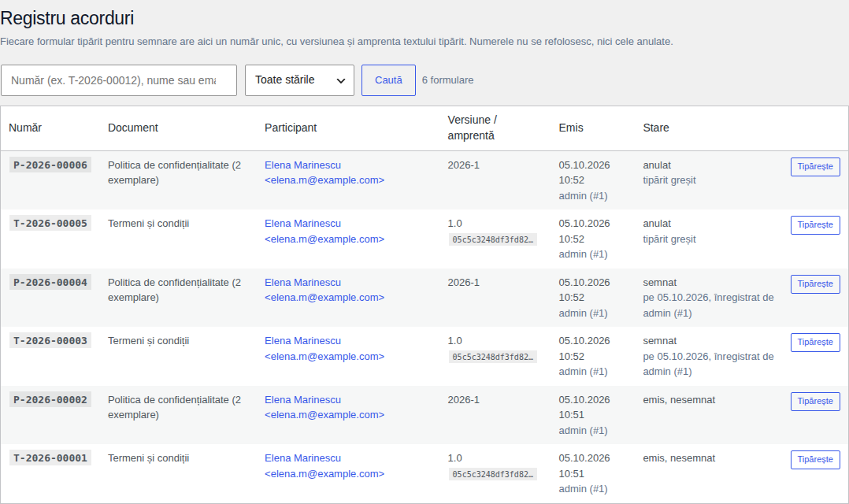Screen dimensions: 849x504
Task: Select form number T-2026-00003
Action: (x=50, y=341)
